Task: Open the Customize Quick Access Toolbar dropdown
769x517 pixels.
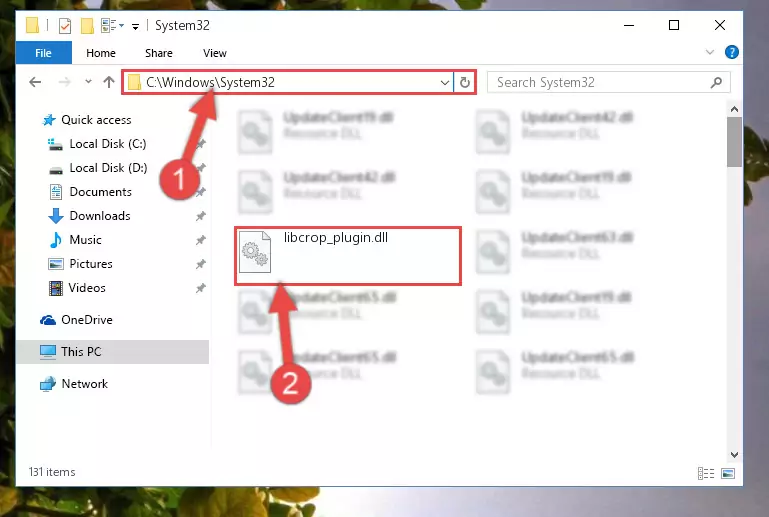Action: 135,26
